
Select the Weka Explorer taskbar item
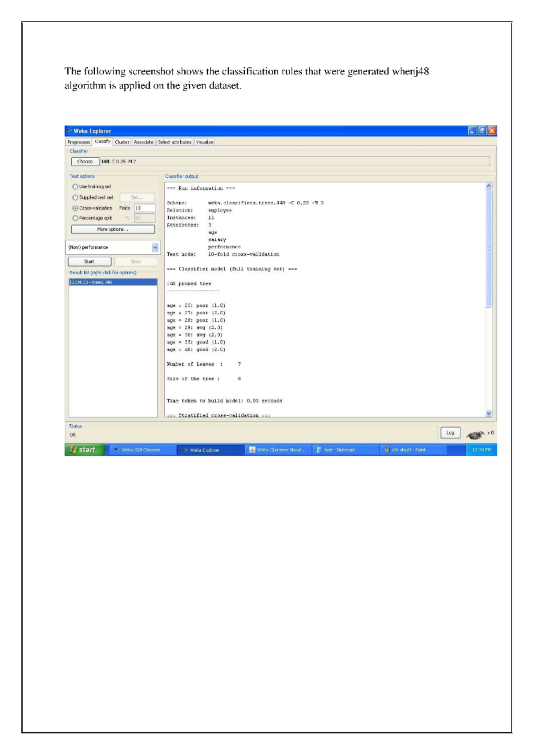(x=204, y=450)
